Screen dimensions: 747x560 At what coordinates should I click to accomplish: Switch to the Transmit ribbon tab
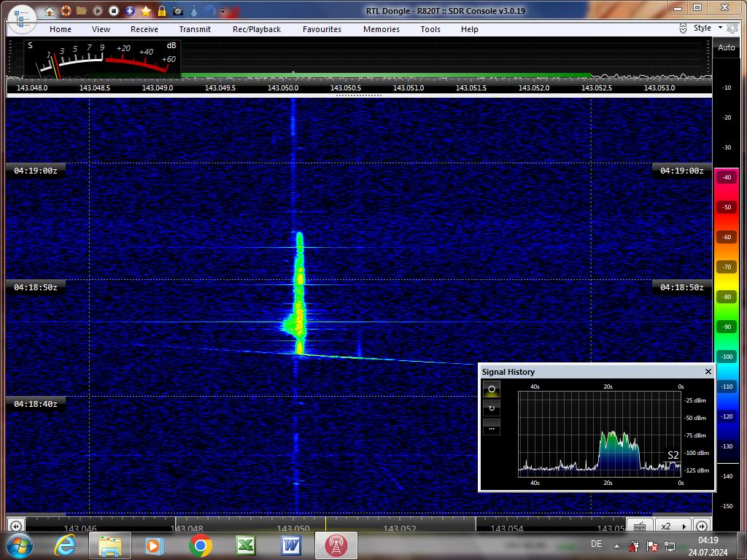tap(195, 29)
